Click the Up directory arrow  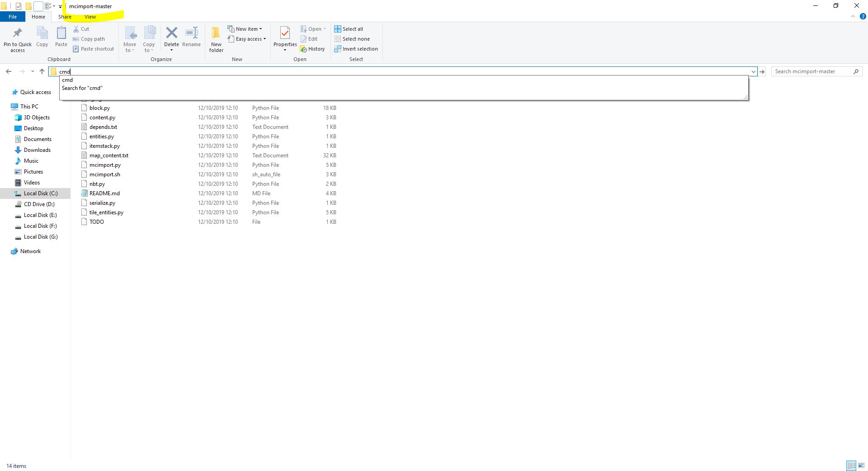(42, 71)
